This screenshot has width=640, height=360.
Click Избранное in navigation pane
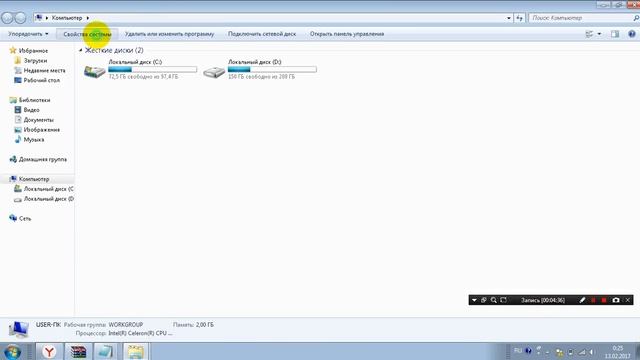point(33,51)
